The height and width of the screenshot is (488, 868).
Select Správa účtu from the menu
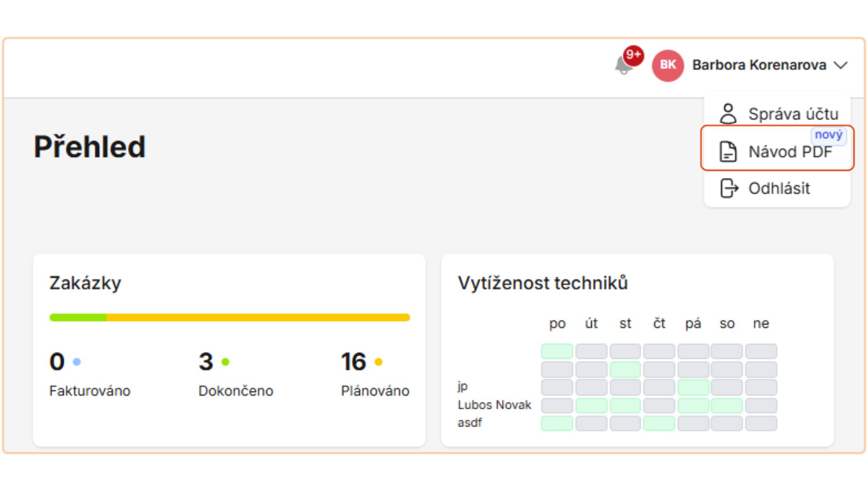click(x=793, y=114)
